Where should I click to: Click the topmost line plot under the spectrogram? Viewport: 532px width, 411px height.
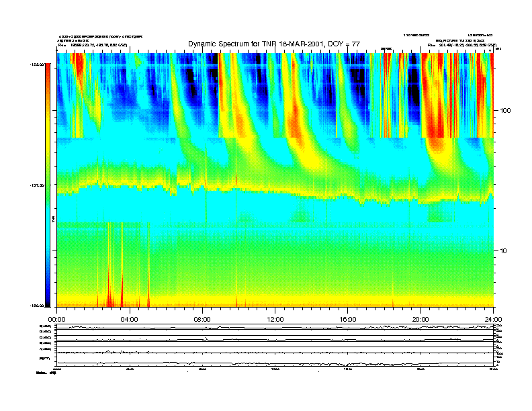275,327
